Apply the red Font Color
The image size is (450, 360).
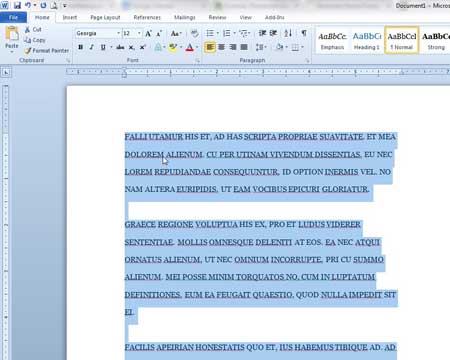point(189,48)
